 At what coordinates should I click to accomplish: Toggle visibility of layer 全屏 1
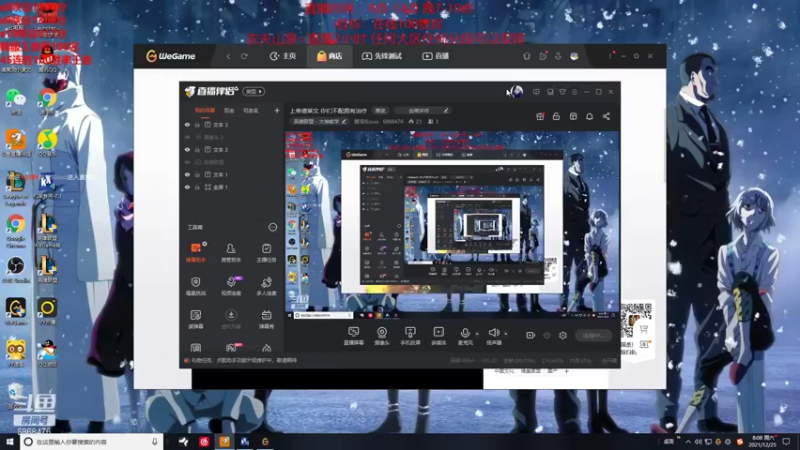[187, 187]
